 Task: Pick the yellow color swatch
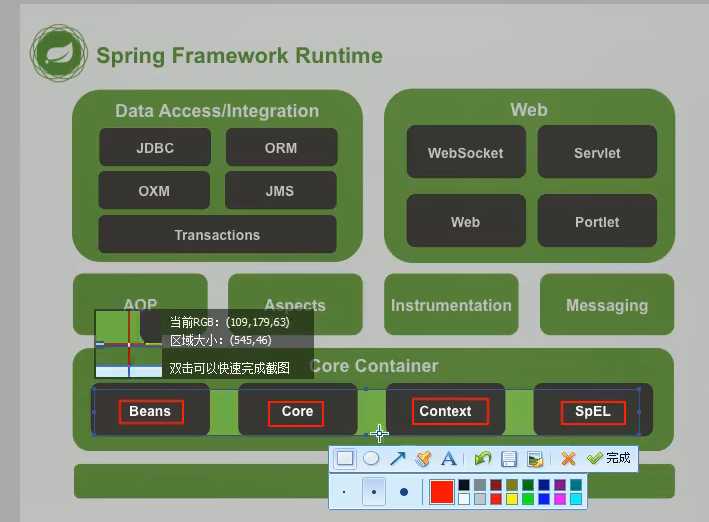(512, 499)
